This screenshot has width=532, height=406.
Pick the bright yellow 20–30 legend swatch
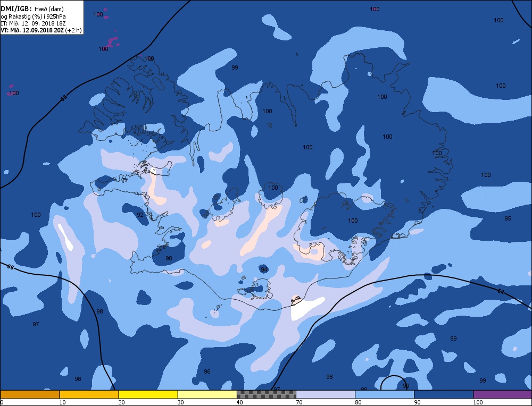click(x=148, y=394)
